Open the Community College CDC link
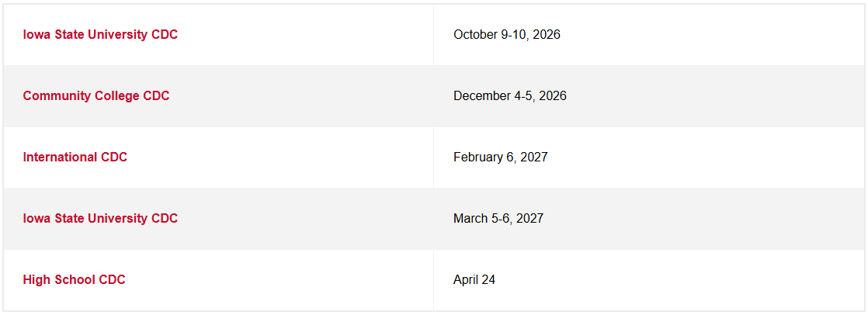 [x=96, y=96]
